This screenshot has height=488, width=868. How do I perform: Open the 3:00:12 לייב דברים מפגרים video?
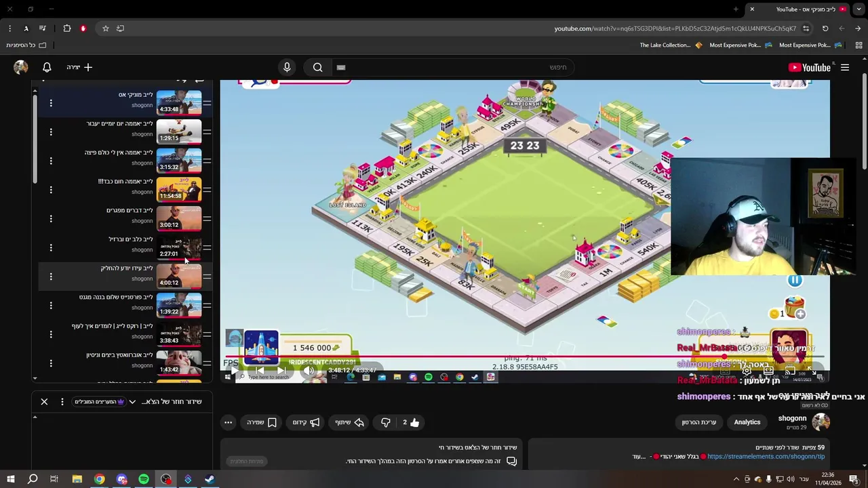[179, 218]
